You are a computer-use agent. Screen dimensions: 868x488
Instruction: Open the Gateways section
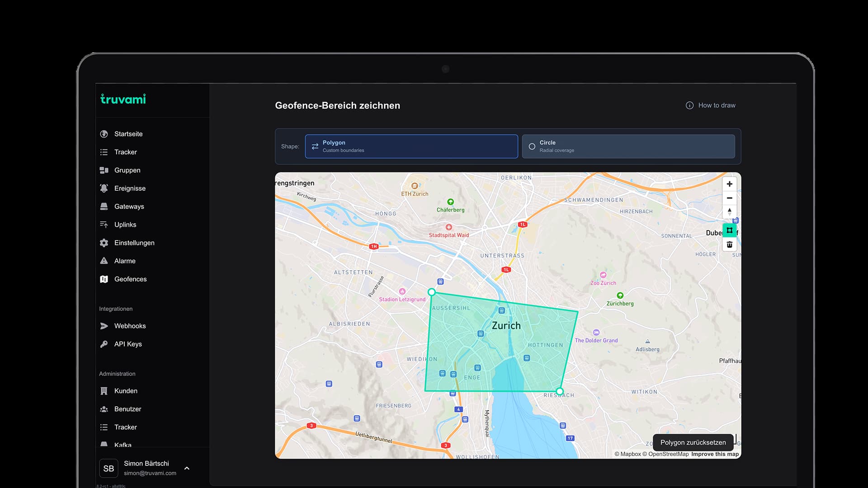(129, 206)
